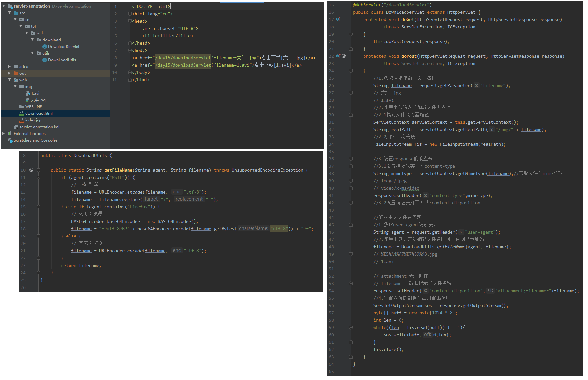Click the .idea folder icon
This screenshot has height=380, width=588.
tap(16, 67)
